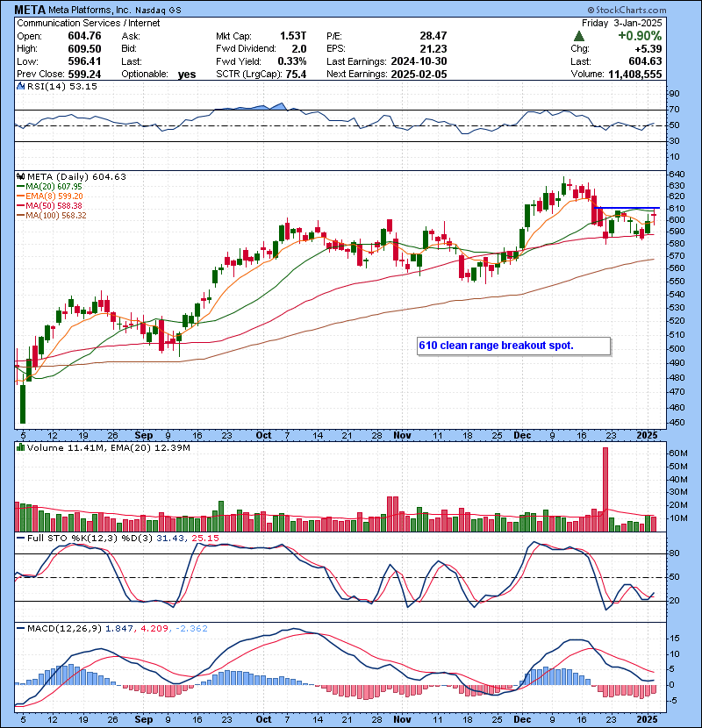This screenshot has width=702, height=728.
Task: Click the SCTR (LrgCap) value 75.4
Action: click(296, 74)
